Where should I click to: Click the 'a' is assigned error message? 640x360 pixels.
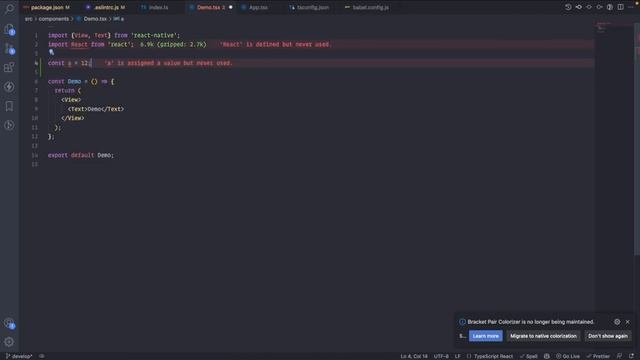tap(168, 63)
